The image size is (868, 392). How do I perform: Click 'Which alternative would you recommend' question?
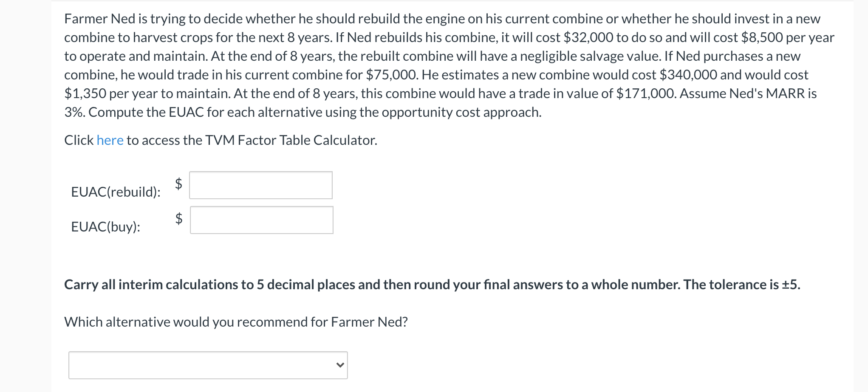236,322
